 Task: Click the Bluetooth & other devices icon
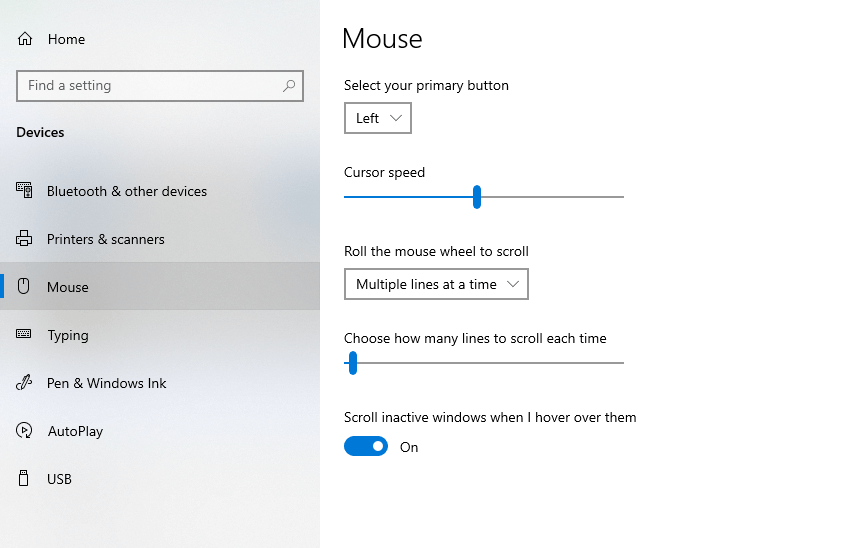(x=25, y=191)
